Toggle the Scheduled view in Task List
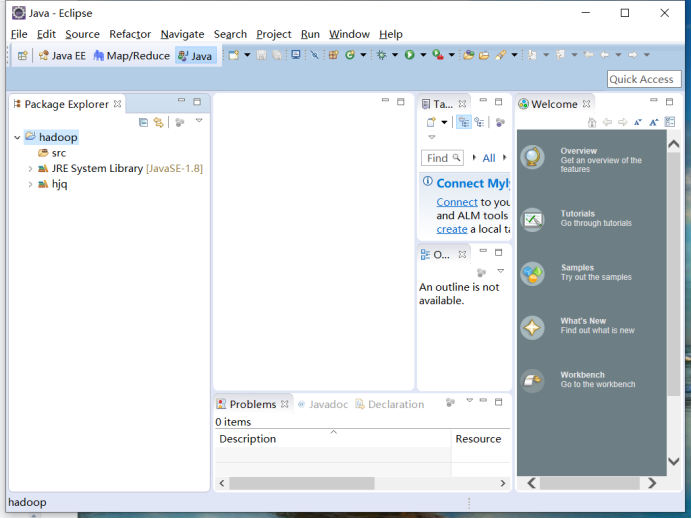 [x=479, y=122]
